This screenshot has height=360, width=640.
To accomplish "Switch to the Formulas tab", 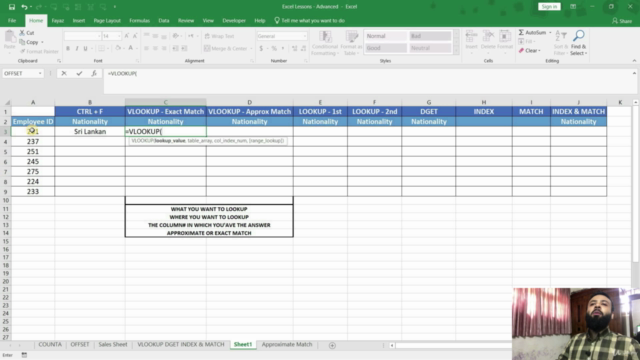I will 140,20.
